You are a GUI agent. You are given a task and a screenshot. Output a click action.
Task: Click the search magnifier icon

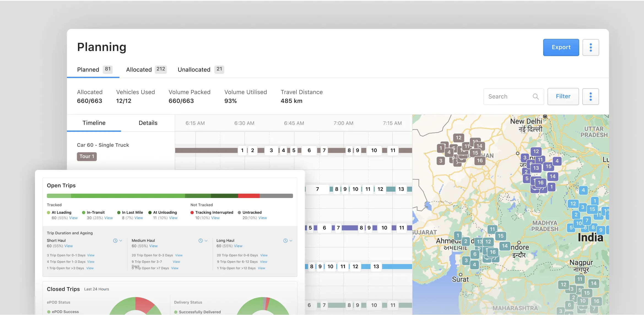click(535, 96)
